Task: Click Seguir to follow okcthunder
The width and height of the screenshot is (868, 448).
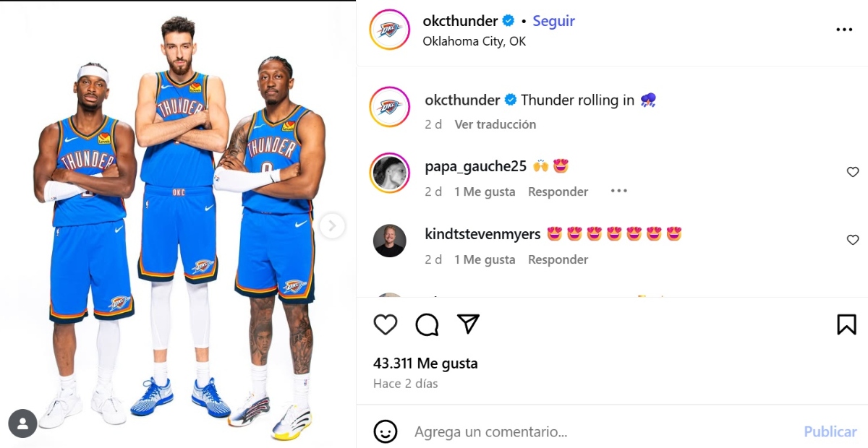Action: [x=554, y=21]
